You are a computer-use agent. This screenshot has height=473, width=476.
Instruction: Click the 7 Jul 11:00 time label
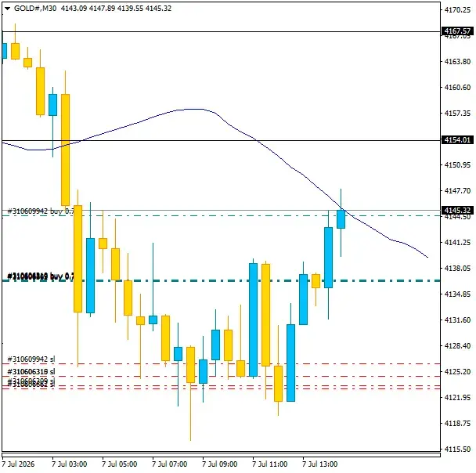269,464
